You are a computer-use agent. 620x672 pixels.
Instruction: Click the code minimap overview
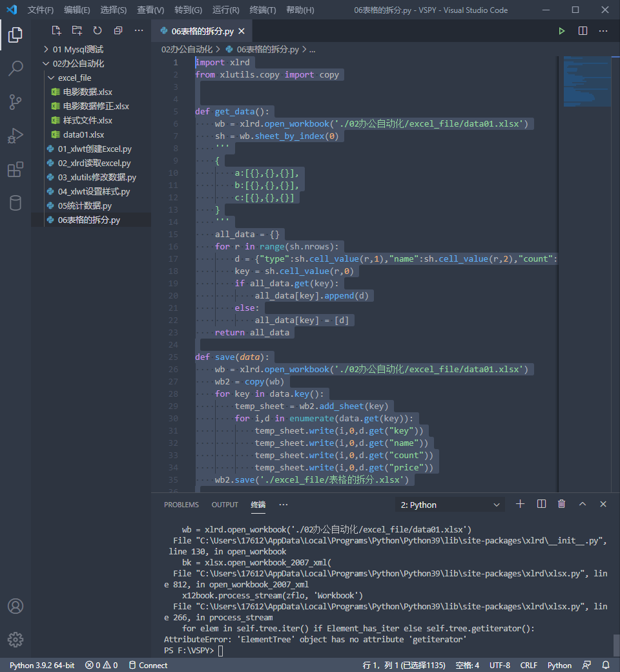(x=587, y=81)
